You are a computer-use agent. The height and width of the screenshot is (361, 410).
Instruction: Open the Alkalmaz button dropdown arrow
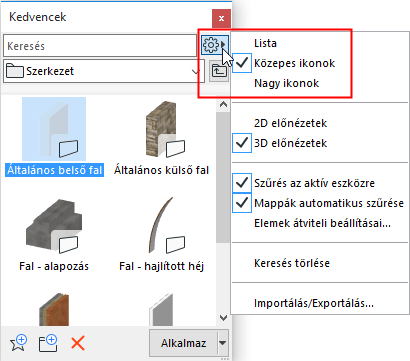[223, 343]
